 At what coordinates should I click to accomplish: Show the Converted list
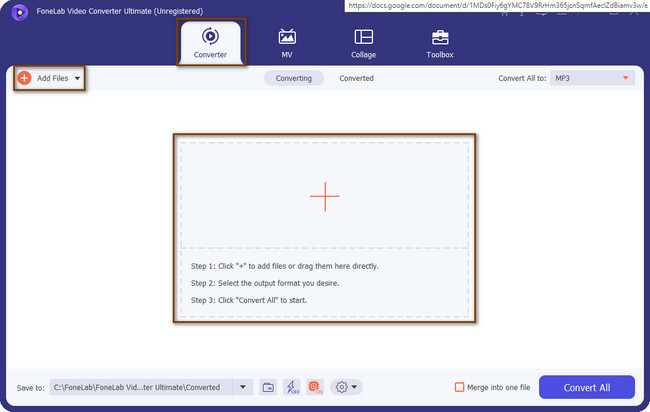pos(356,78)
